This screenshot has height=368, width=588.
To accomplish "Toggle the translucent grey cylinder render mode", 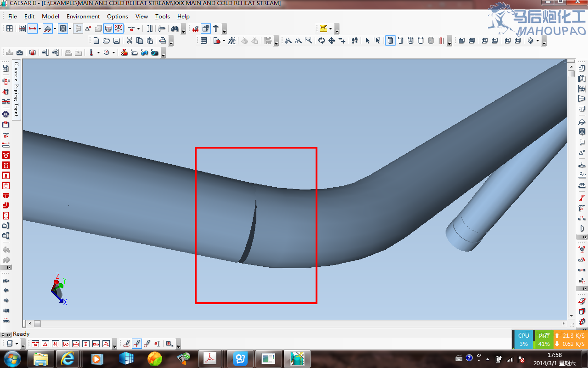I will pyautogui.click(x=430, y=40).
